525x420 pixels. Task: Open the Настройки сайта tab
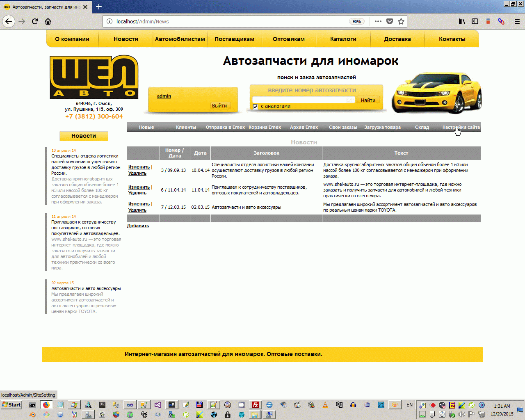(461, 127)
